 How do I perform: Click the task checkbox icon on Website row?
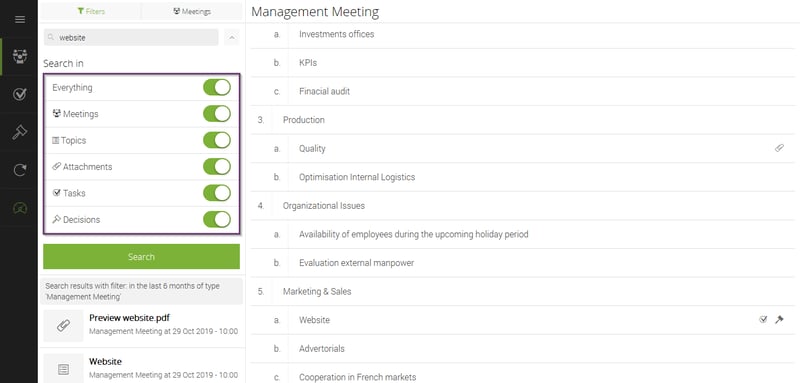pyautogui.click(x=763, y=320)
